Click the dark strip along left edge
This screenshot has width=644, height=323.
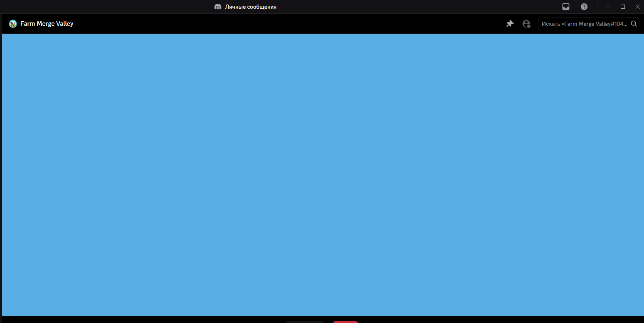1,175
